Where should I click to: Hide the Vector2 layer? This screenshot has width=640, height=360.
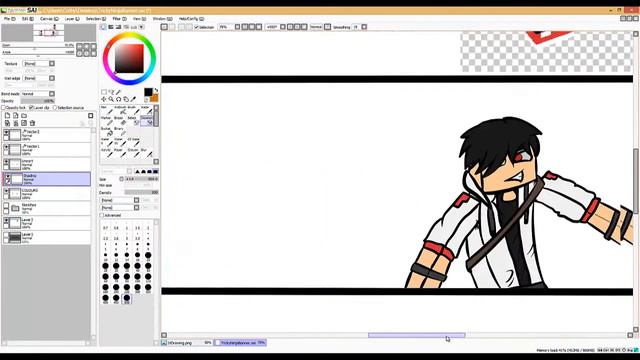tap(6, 133)
